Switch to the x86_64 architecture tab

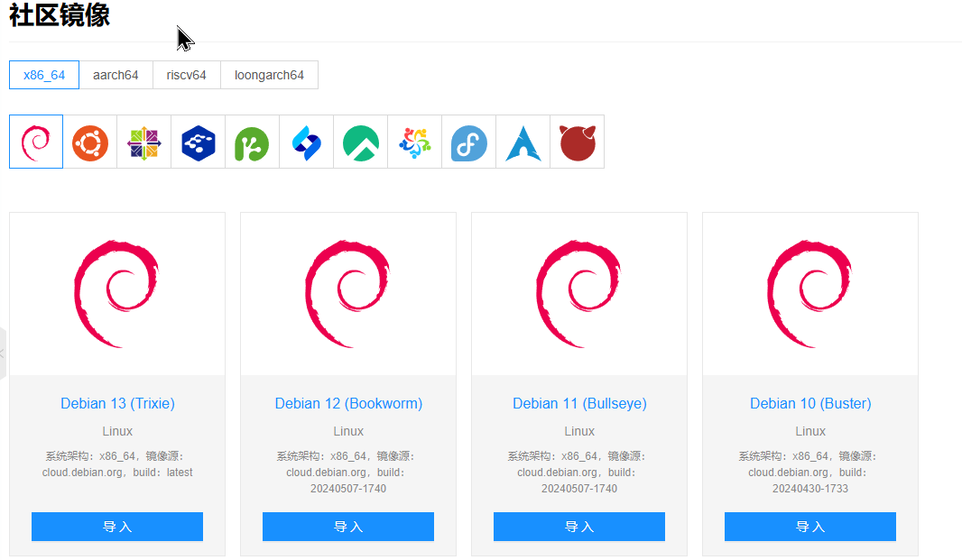coord(44,75)
